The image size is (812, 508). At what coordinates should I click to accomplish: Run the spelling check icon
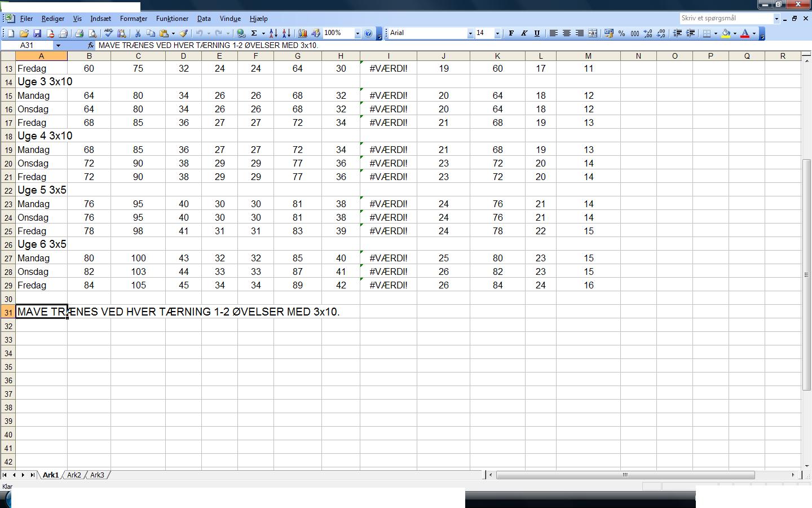[108, 33]
